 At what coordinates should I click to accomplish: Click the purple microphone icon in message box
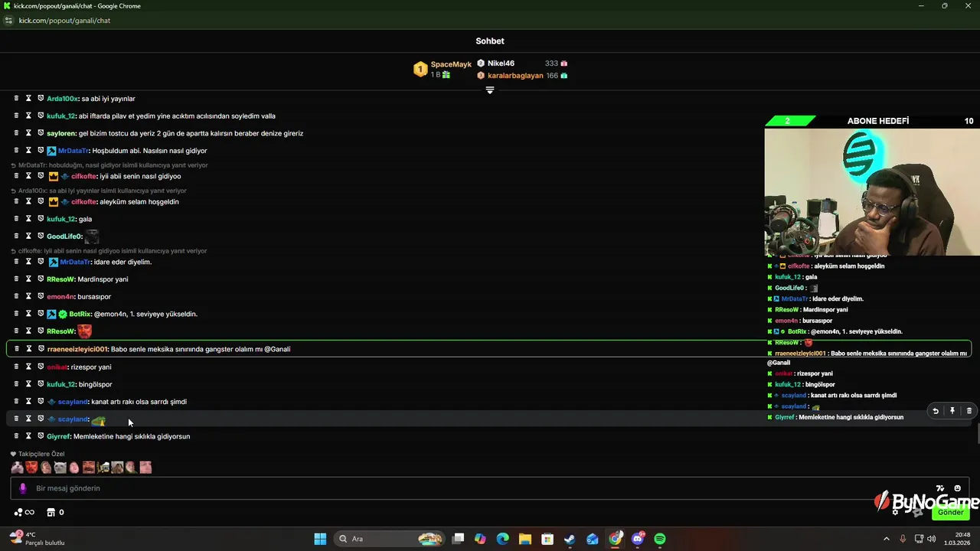point(22,488)
